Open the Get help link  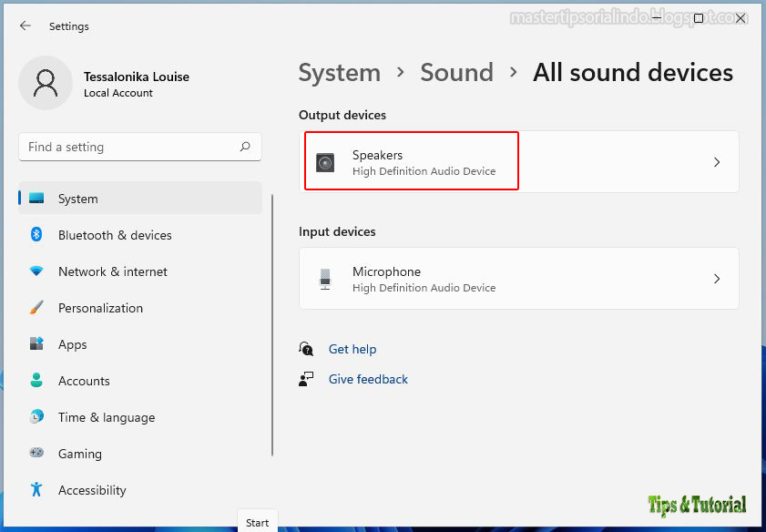pos(352,349)
